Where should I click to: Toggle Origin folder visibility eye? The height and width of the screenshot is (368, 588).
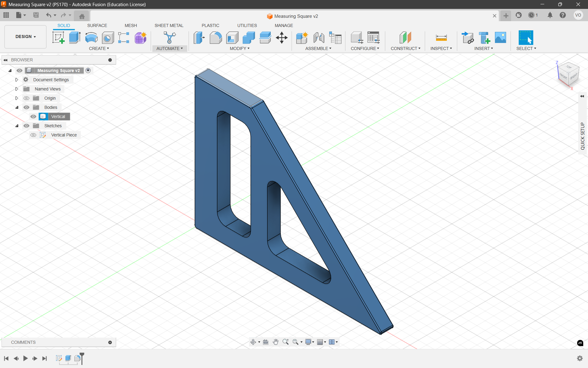(x=27, y=98)
